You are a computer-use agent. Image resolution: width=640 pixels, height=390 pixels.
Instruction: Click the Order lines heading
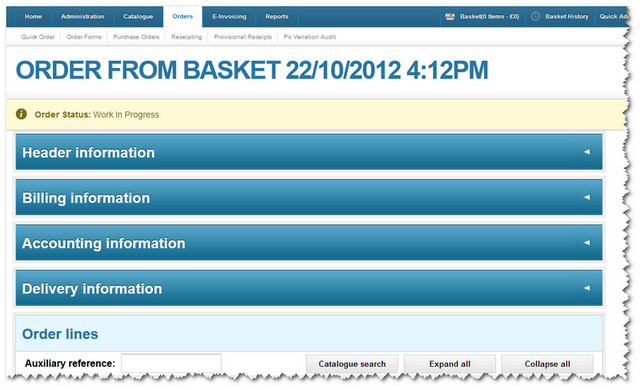click(x=60, y=334)
